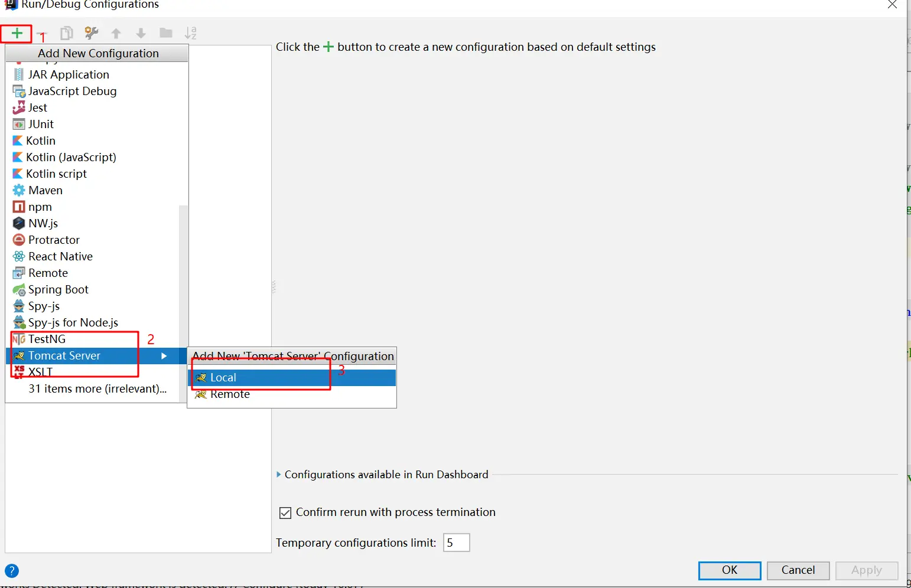Click the JavaScript Debug icon
The image size is (911, 588).
pos(19,91)
